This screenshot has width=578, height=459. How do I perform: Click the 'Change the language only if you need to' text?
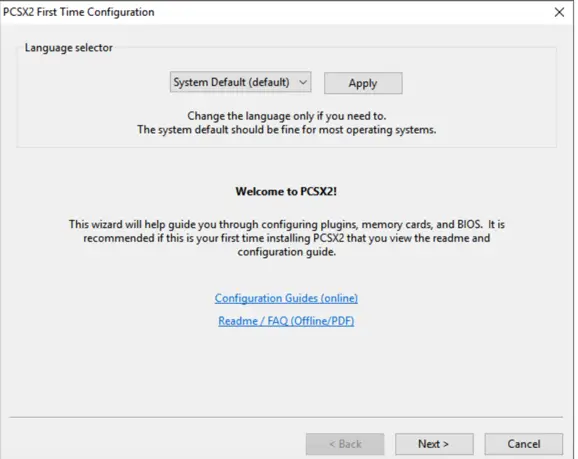[287, 116]
